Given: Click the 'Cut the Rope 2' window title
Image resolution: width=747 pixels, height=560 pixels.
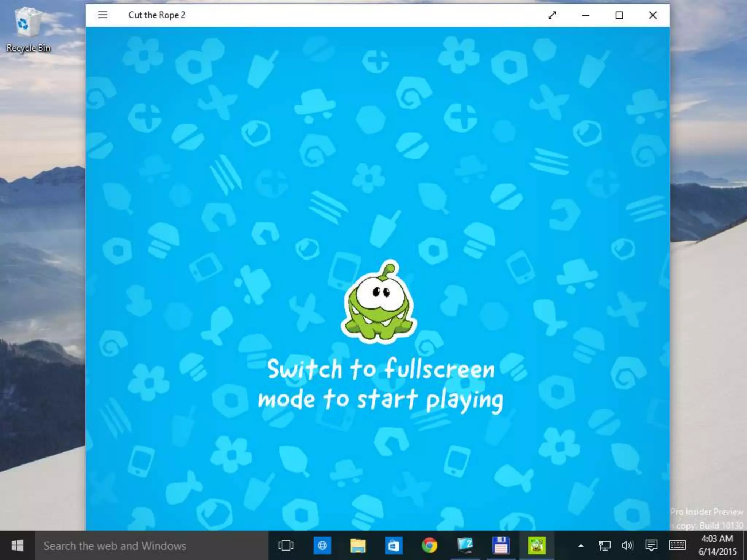Looking at the screenshot, I should pos(157,15).
